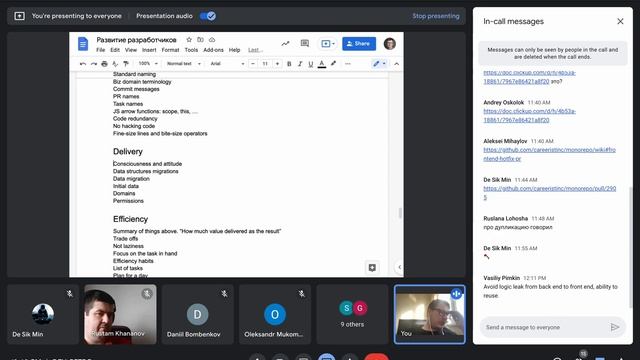
Task: Check the cloud save status icon
Action: 212,40
